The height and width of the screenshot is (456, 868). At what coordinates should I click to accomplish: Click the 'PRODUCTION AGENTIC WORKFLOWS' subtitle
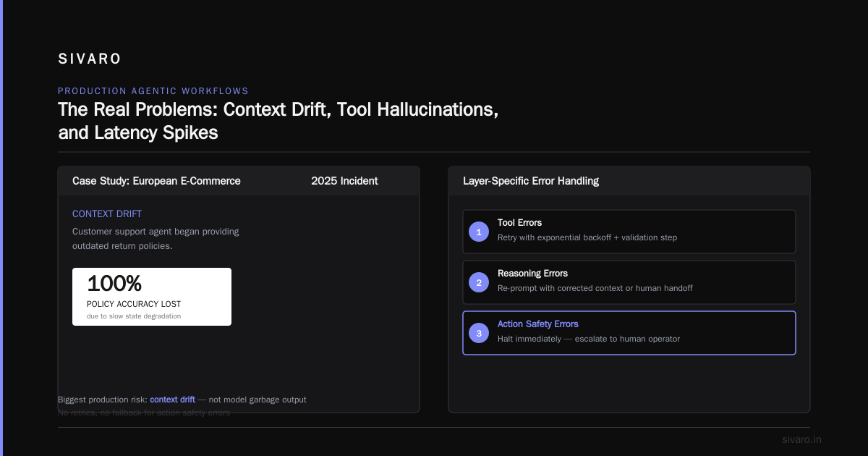click(x=153, y=91)
